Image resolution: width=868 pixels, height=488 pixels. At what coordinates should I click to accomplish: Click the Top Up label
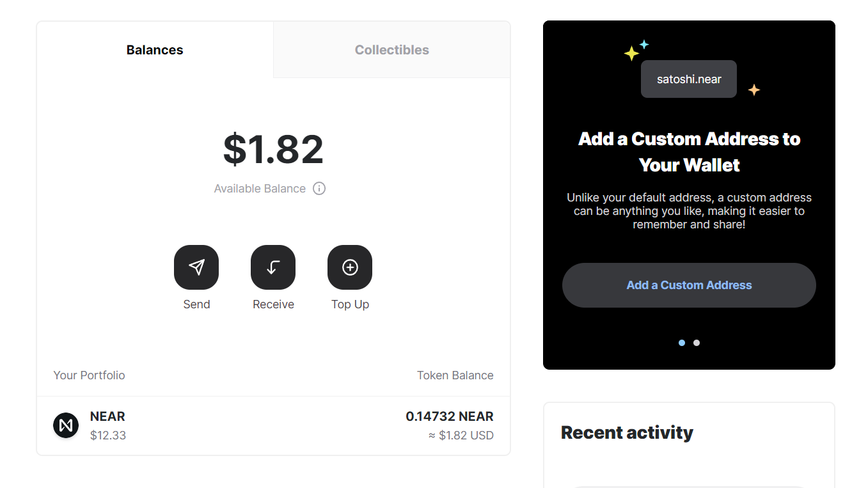coord(350,304)
